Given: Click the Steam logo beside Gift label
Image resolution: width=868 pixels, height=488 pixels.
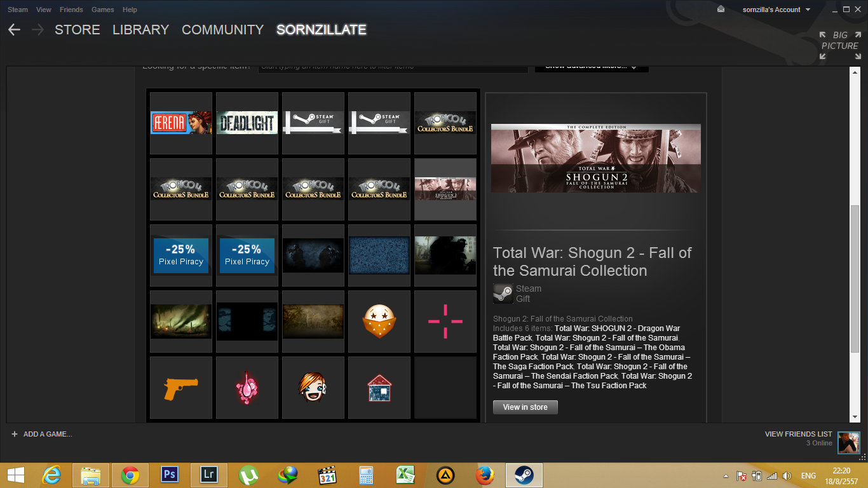Looking at the screenshot, I should (x=503, y=294).
